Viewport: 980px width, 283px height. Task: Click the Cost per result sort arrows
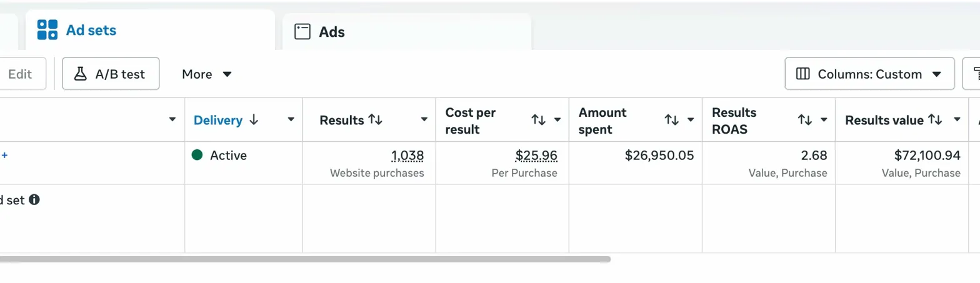coord(539,119)
